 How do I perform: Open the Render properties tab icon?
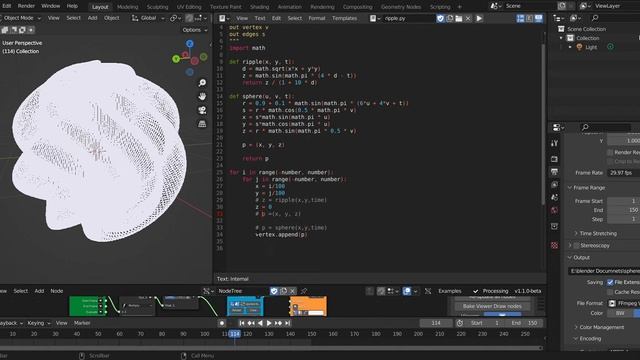tap(554, 159)
